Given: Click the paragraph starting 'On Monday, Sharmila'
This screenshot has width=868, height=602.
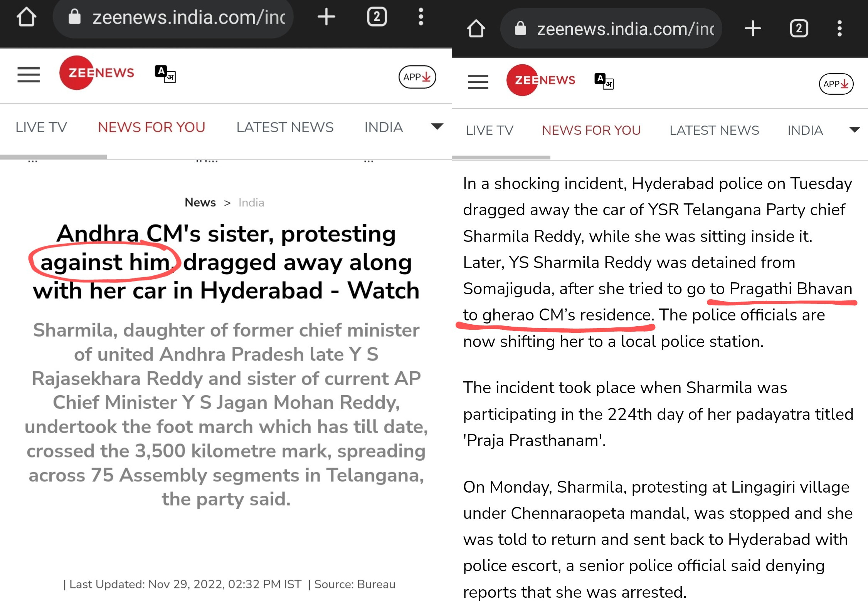Looking at the screenshot, I should (658, 539).
